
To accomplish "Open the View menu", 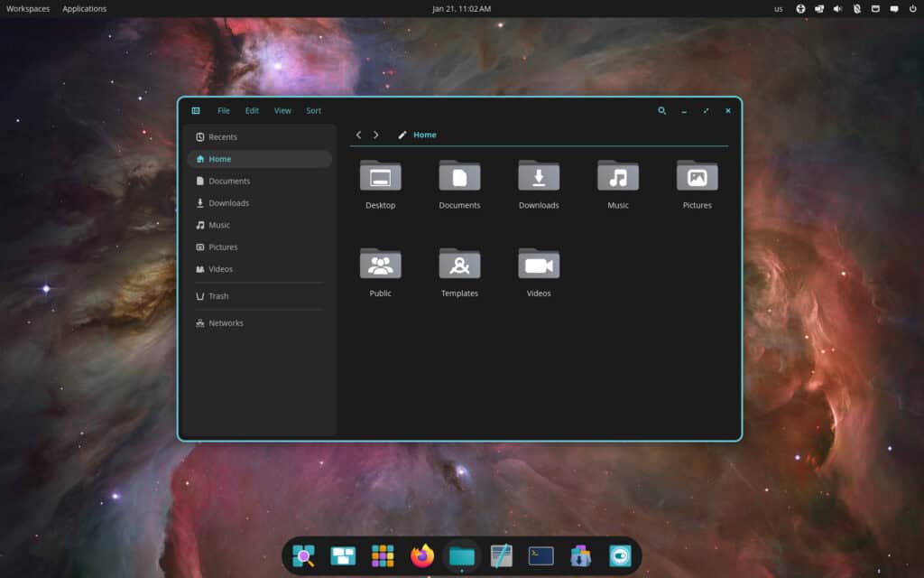I will 282,110.
